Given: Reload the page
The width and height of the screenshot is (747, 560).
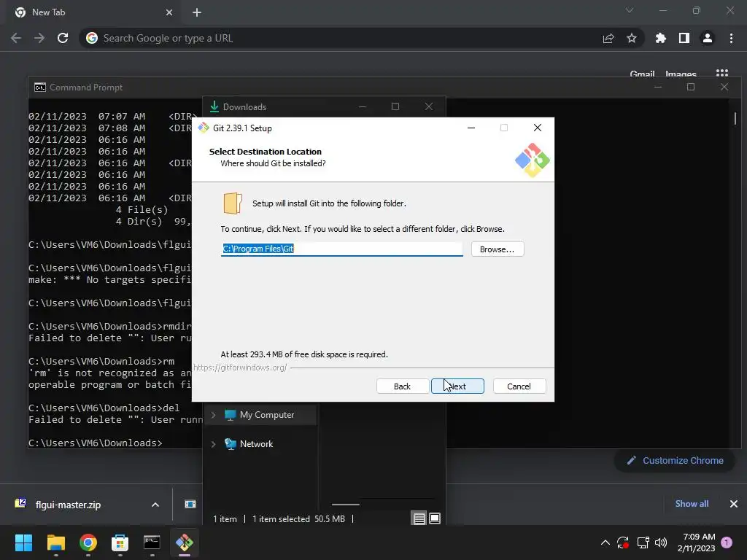Looking at the screenshot, I should coord(63,38).
